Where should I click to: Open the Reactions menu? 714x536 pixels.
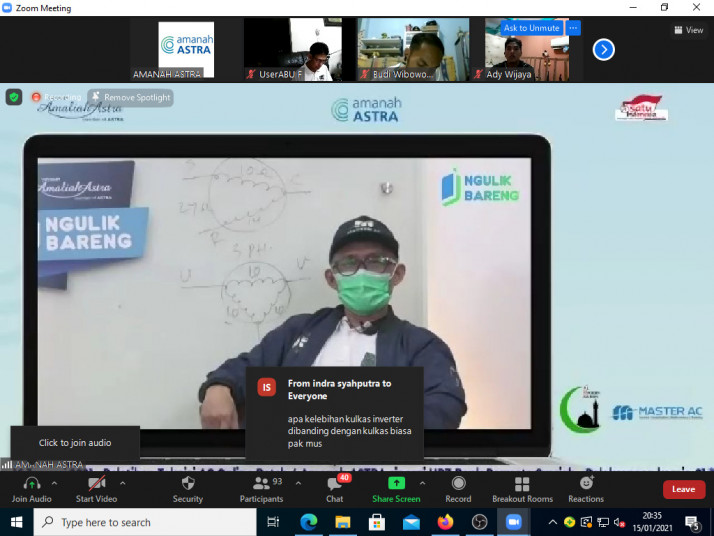pos(586,484)
